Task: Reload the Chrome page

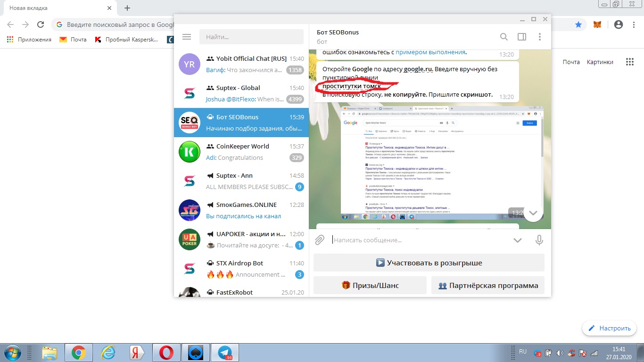Action: tap(41, 25)
